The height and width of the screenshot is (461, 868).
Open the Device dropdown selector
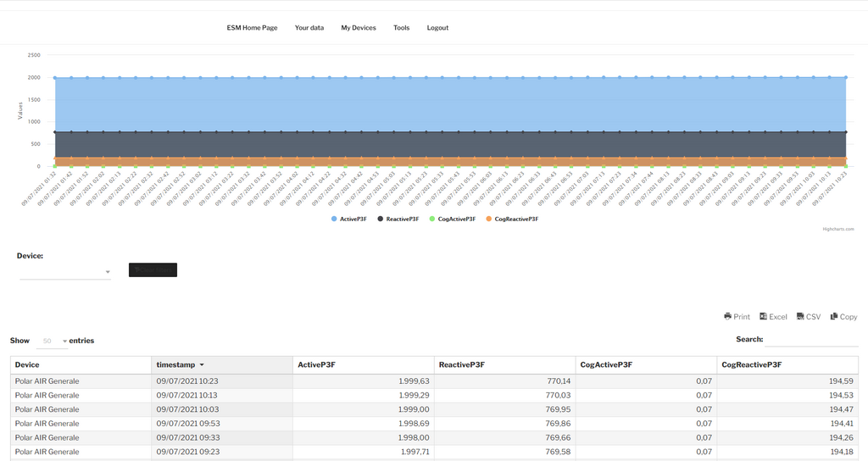[65, 272]
